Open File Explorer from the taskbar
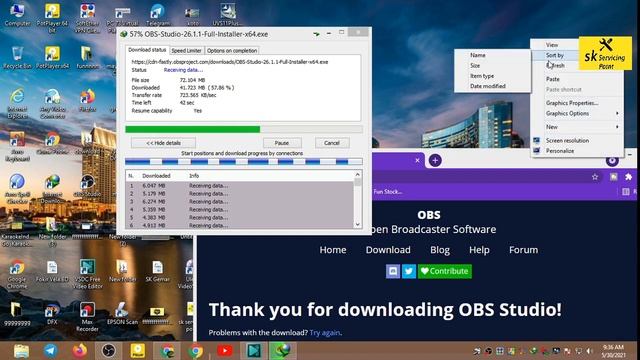This screenshot has width=640, height=360. click(x=21, y=351)
